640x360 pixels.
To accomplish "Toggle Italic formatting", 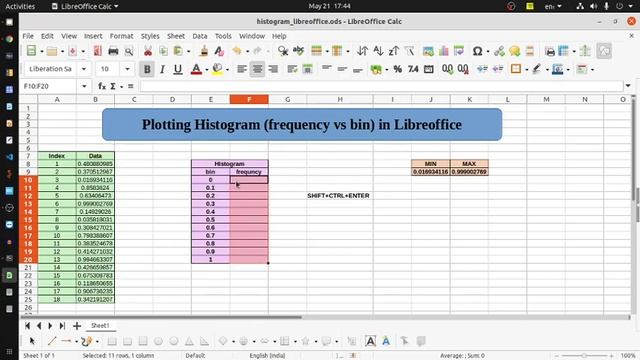I will point(162,69).
